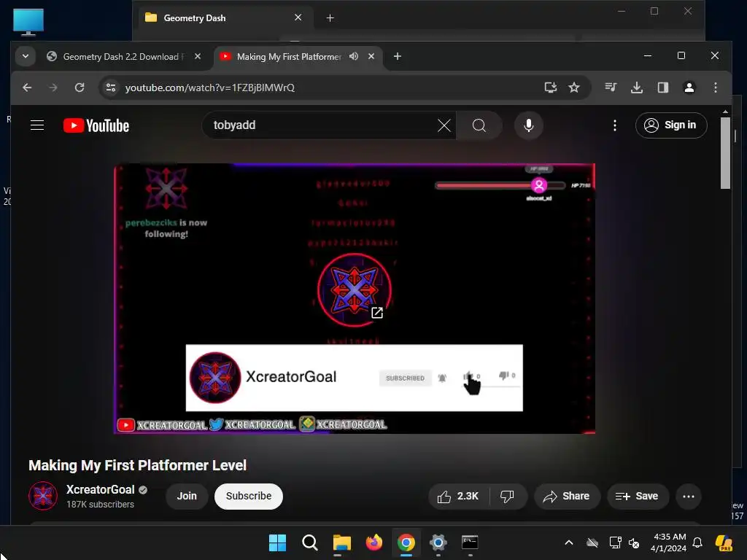Close the Geometry Dash File Explorer tab
The width and height of the screenshot is (747, 560).
pos(298,17)
